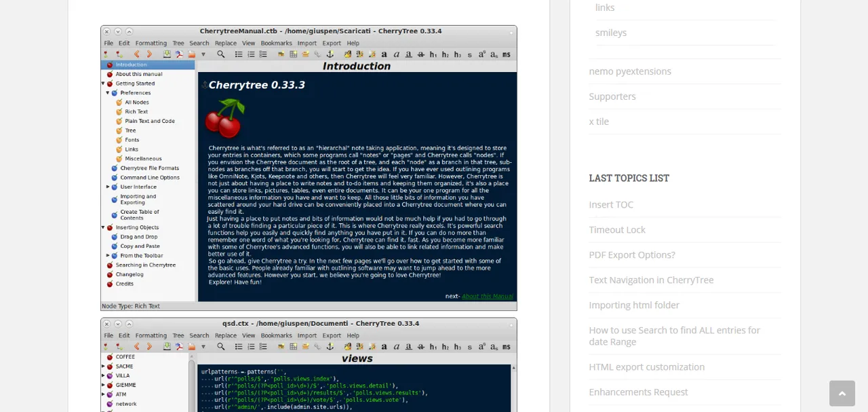Open the 'nemo pyextensions' sidebar link
868x412 pixels.
pos(630,71)
